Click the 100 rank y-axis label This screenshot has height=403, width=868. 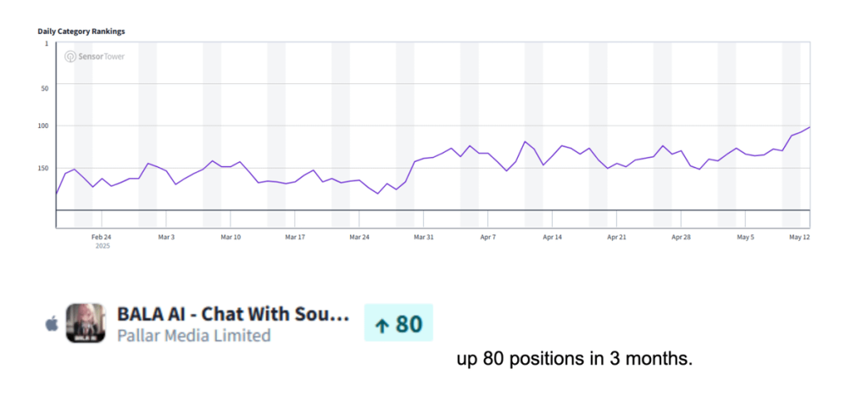click(x=42, y=126)
